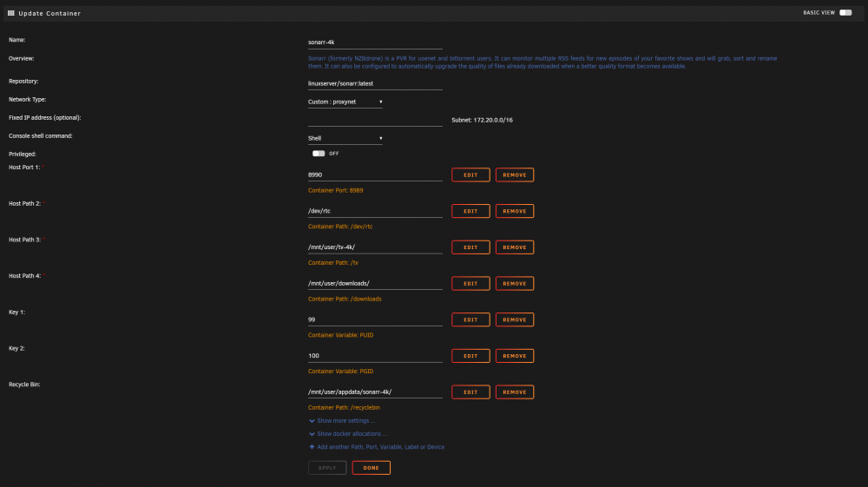868x487 pixels.
Task: Toggle the Basic View switch
Action: tap(845, 12)
